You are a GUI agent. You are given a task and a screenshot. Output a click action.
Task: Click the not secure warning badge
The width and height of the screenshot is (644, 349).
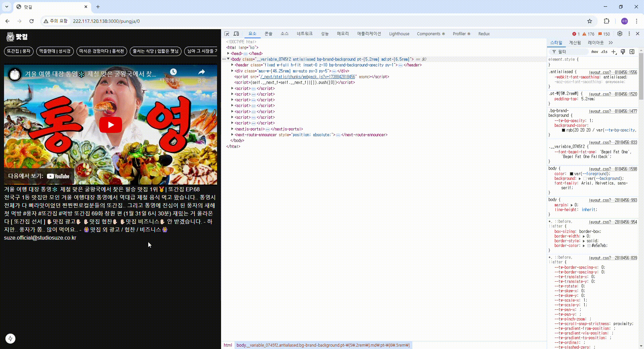tap(56, 21)
